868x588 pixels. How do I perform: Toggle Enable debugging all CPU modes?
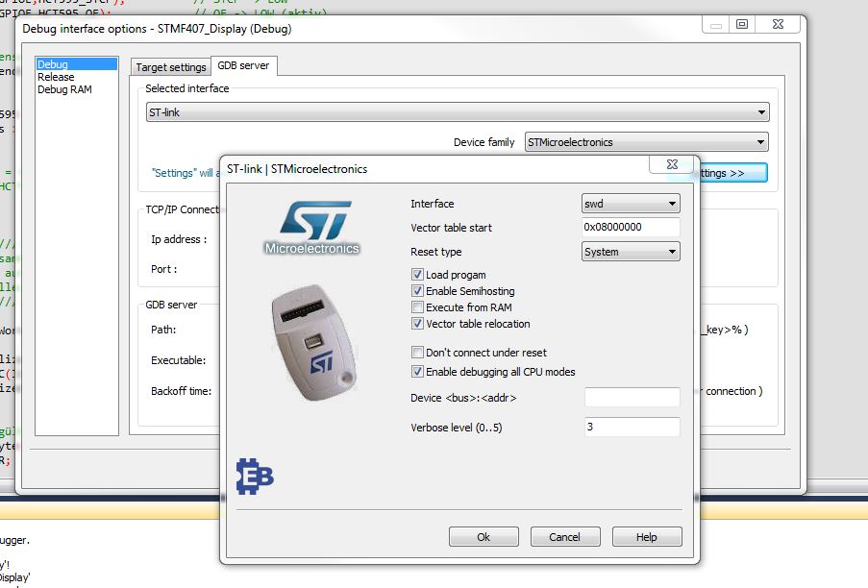point(417,372)
